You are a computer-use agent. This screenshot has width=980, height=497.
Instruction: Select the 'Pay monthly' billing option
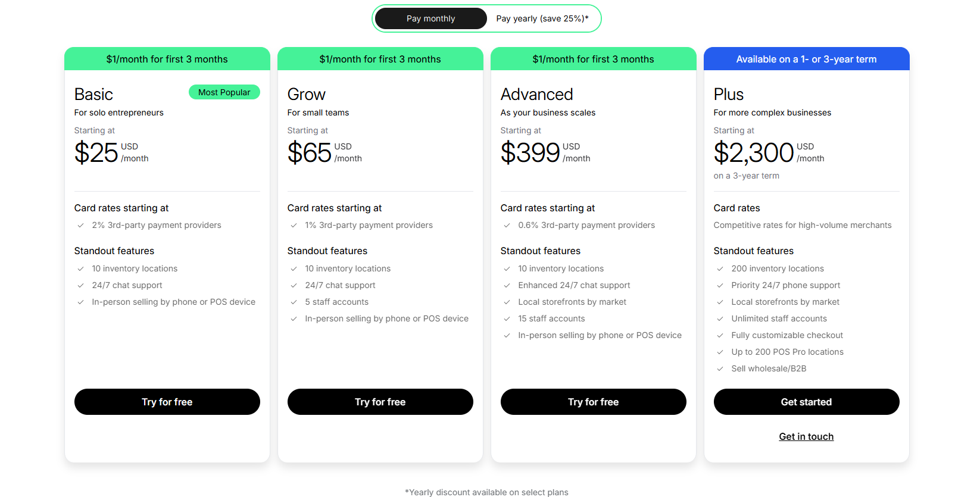430,18
